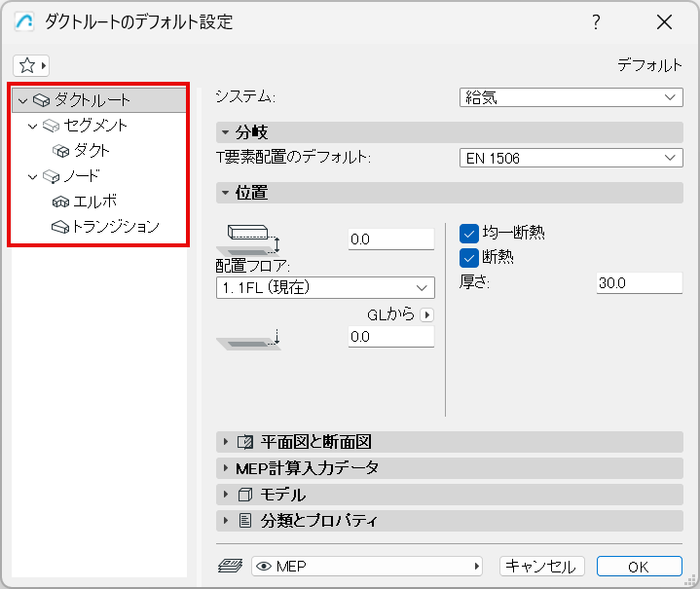700x589 pixels.
Task: Click the layer stack icon beside MEP
Action: (x=231, y=567)
